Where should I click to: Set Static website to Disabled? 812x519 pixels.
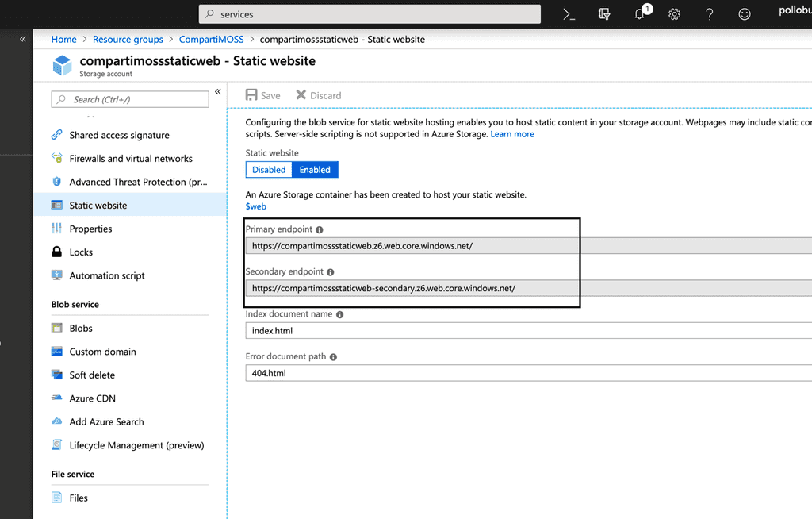pos(269,170)
